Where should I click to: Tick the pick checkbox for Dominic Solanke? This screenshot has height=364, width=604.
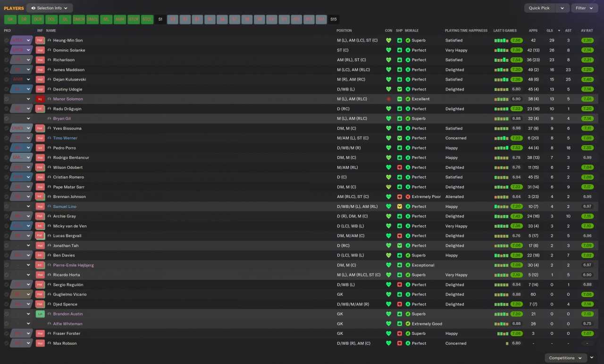(x=7, y=50)
